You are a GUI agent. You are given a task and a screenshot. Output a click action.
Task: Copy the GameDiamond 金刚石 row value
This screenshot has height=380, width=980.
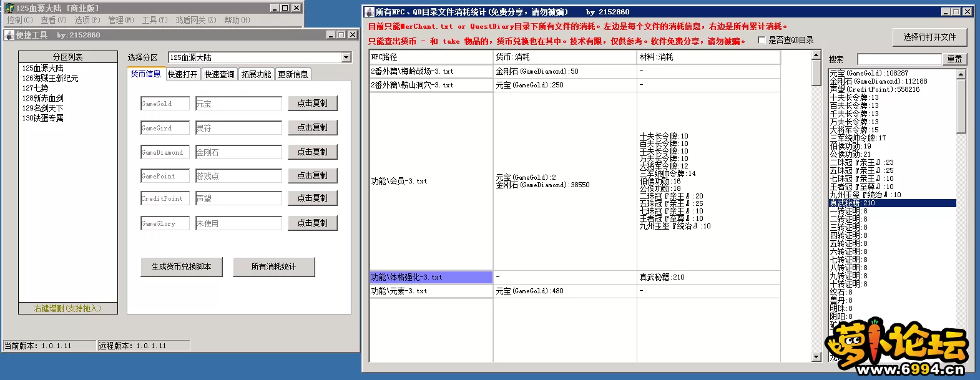point(312,152)
